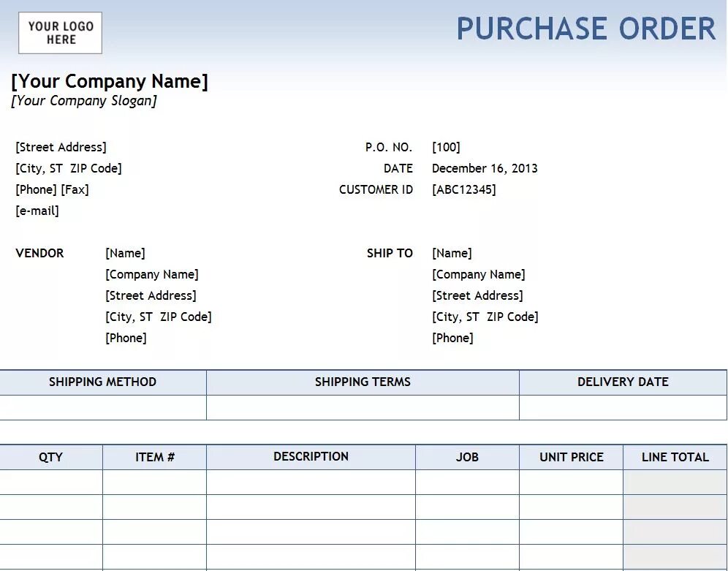Click the empty cell under SHIPPING METHOD

[x=103, y=407]
